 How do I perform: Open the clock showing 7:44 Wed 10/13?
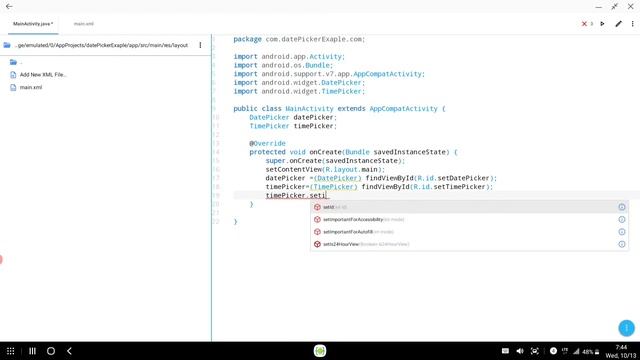pyautogui.click(x=621, y=351)
